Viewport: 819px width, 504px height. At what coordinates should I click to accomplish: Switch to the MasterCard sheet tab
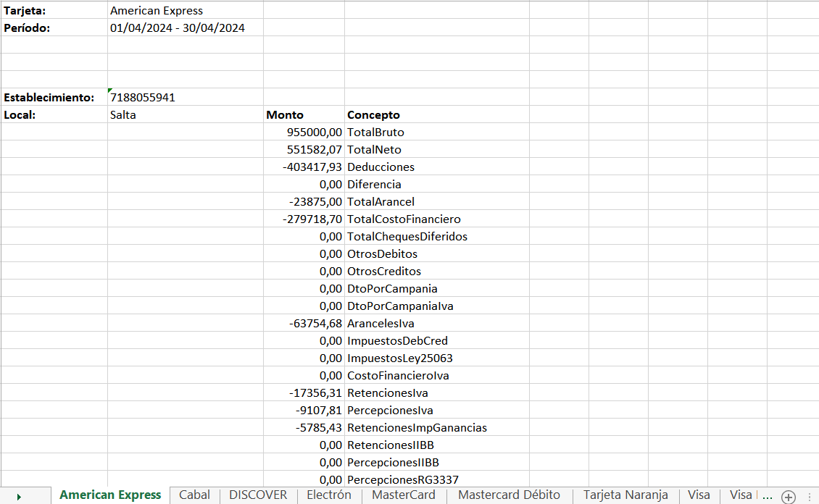tap(403, 495)
